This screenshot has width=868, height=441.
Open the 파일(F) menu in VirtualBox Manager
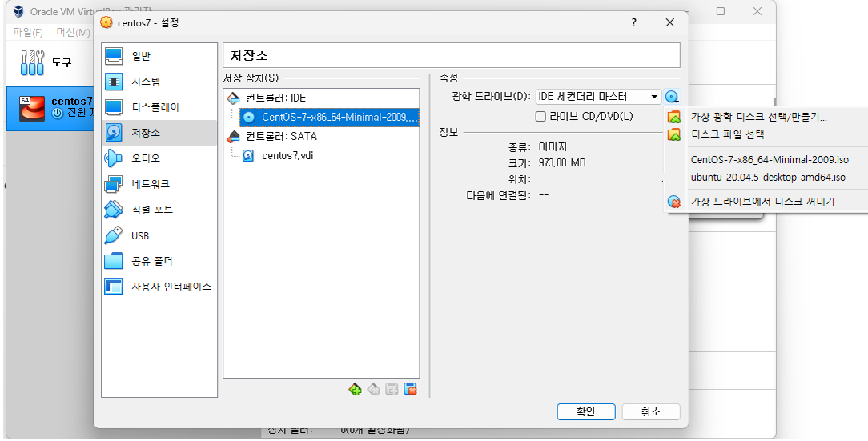pyautogui.click(x=28, y=33)
